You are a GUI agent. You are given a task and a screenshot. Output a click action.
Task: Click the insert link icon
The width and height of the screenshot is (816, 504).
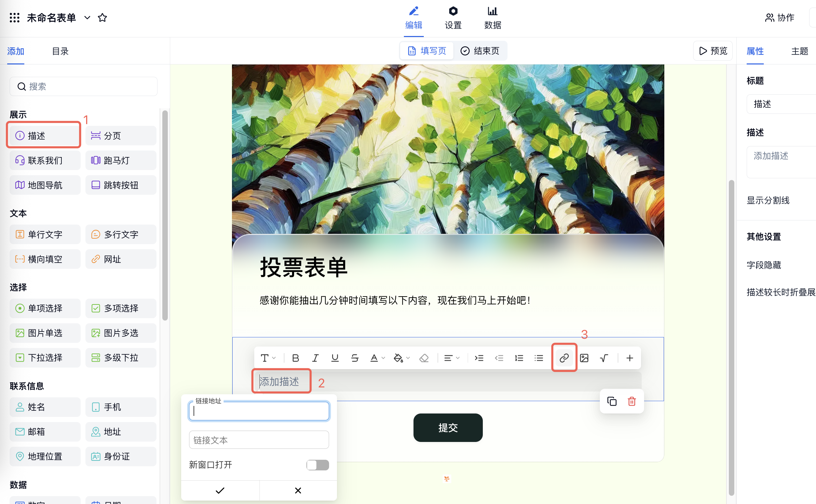coord(564,358)
